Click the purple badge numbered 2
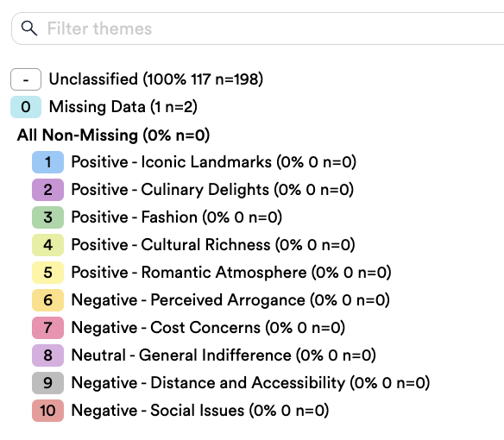Viewport: 504px width, 440px height. tap(47, 190)
